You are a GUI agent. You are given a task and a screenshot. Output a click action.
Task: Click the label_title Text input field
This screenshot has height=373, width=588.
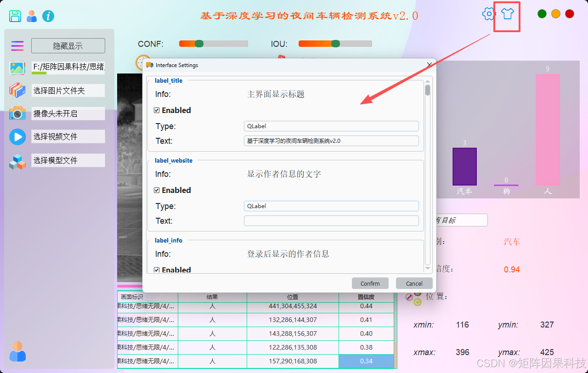tap(331, 141)
